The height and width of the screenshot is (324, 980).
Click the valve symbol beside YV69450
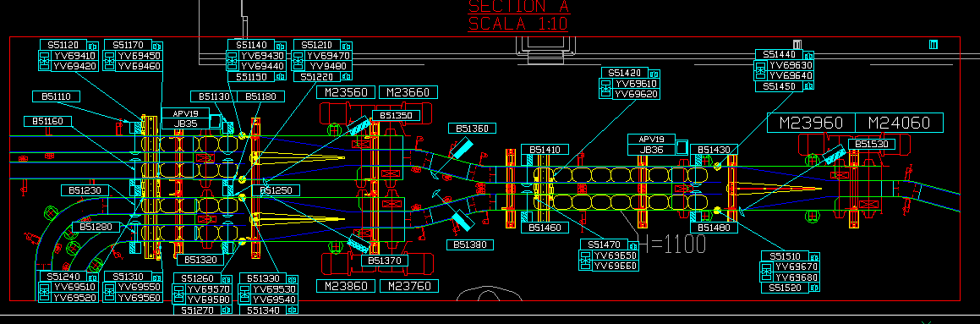(x=109, y=61)
